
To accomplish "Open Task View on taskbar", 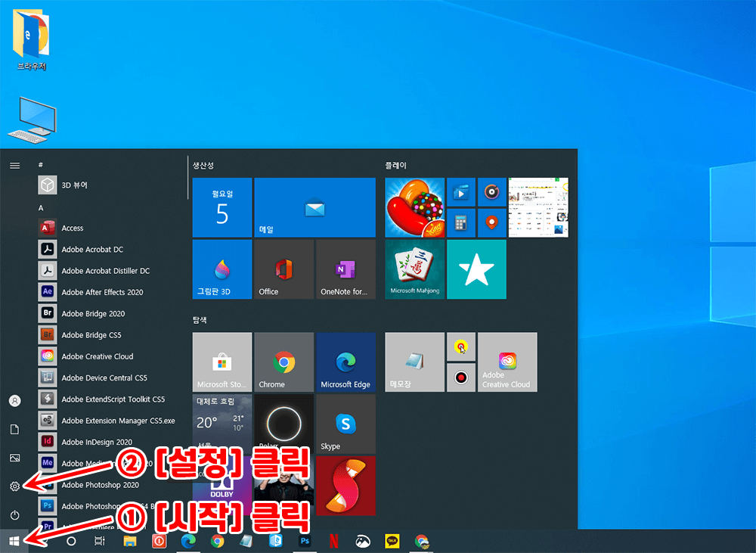I will (99, 541).
